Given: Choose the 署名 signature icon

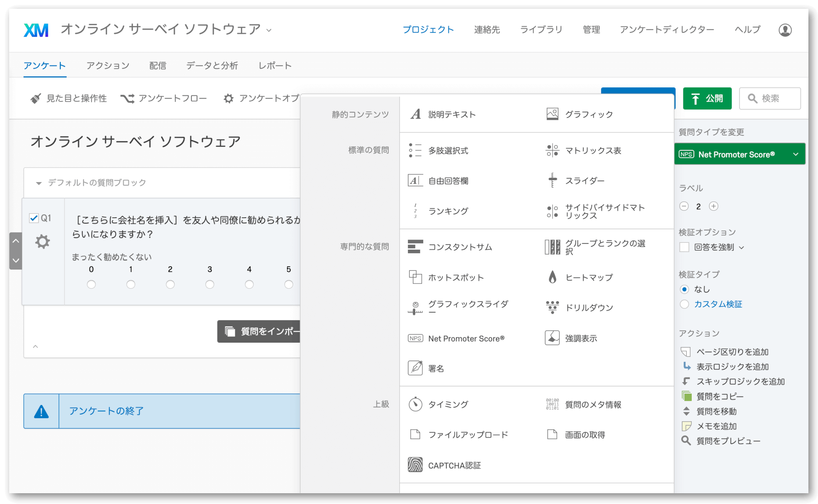Looking at the screenshot, I should click(415, 368).
